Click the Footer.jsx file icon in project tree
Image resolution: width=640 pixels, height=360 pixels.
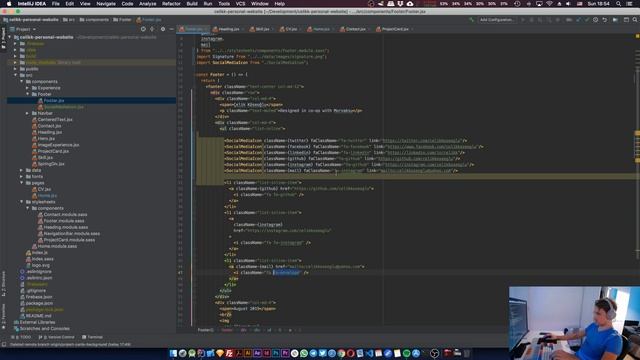40,100
